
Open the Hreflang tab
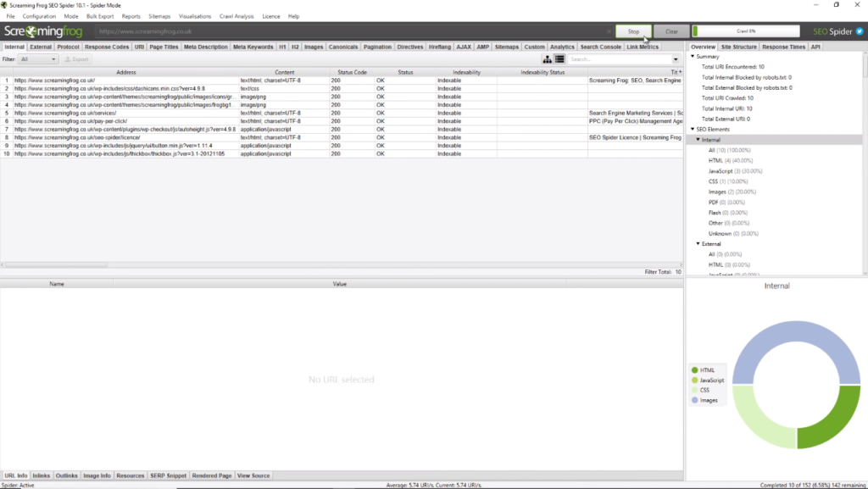[440, 47]
